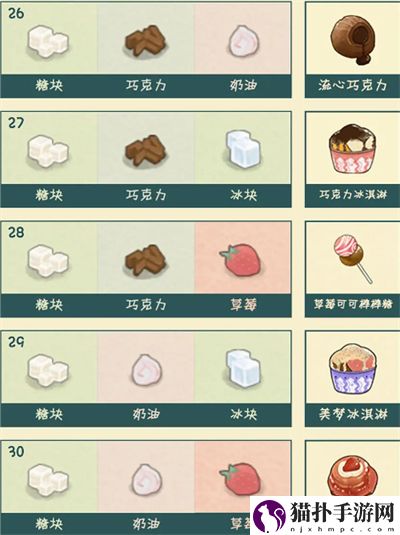
Task: Click the 巧克力冰淇淋 name label
Action: coord(353,195)
